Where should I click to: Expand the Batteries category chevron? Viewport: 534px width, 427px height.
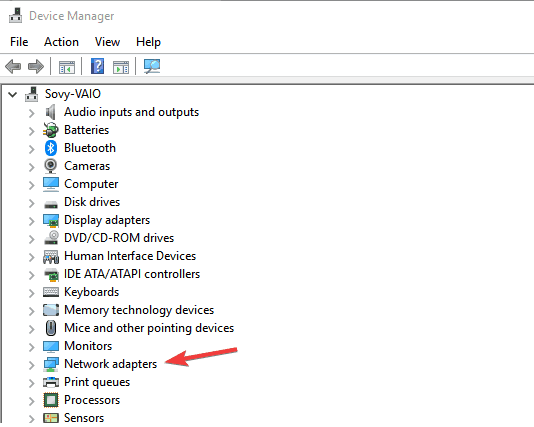(x=31, y=131)
